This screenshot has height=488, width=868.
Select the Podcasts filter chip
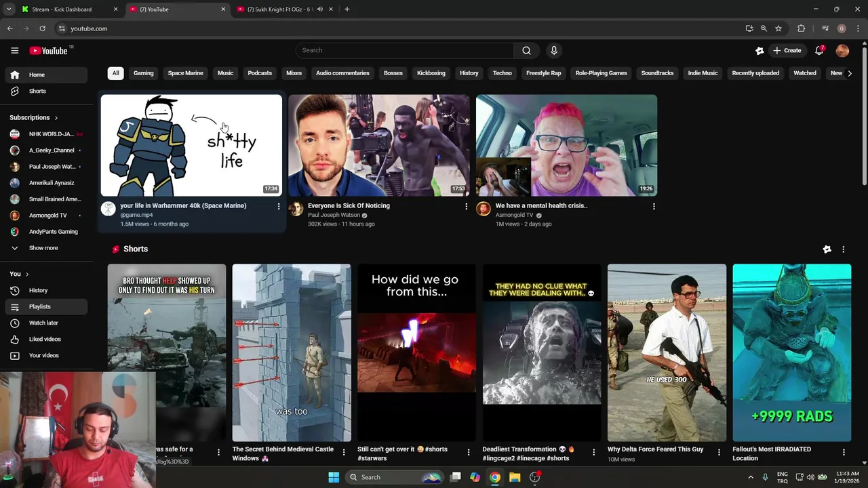(260, 73)
